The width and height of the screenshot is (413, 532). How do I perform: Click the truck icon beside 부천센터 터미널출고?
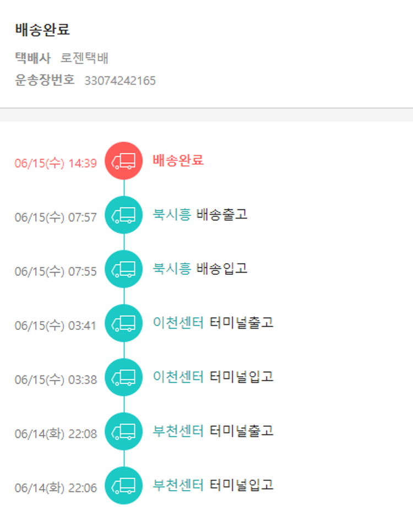(x=123, y=431)
